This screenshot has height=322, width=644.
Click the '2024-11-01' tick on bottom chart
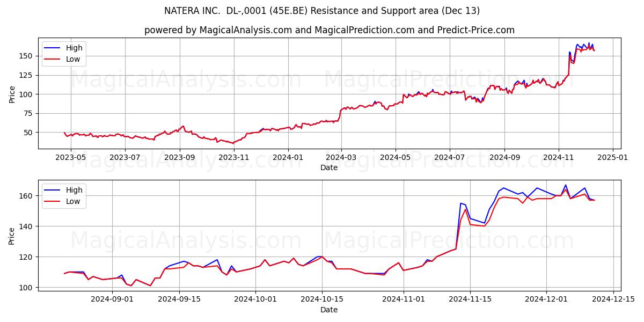(x=404, y=299)
